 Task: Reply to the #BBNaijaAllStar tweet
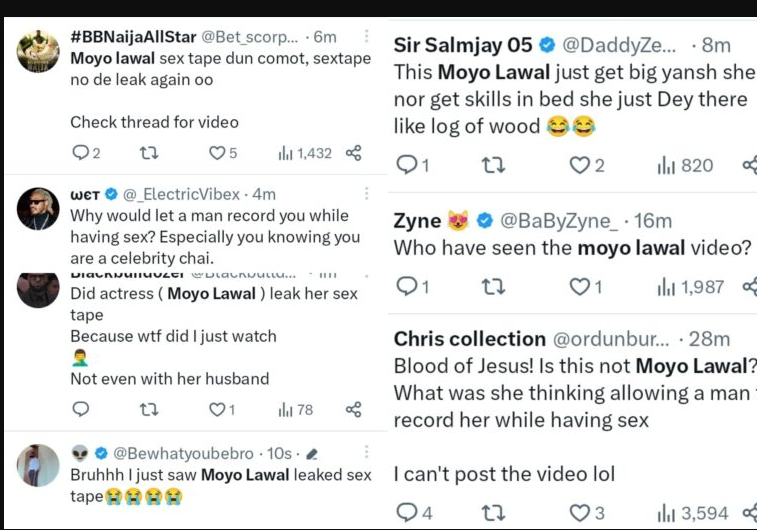point(80,153)
